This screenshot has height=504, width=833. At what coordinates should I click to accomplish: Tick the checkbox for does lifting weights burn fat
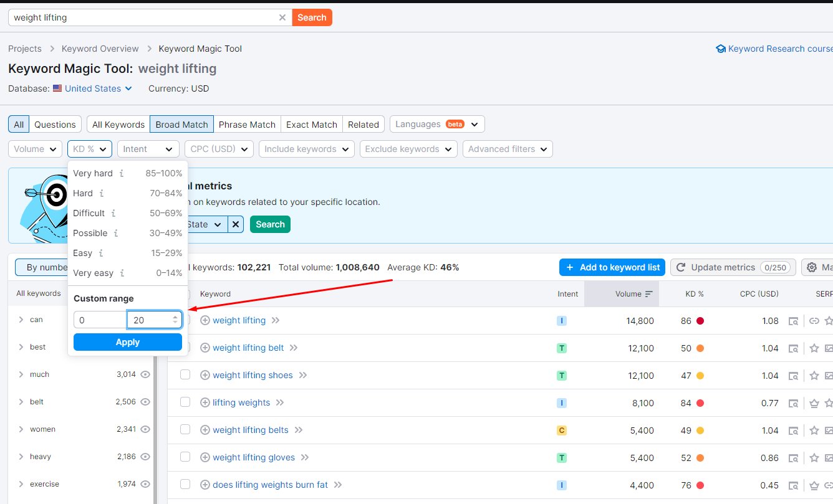[185, 484]
